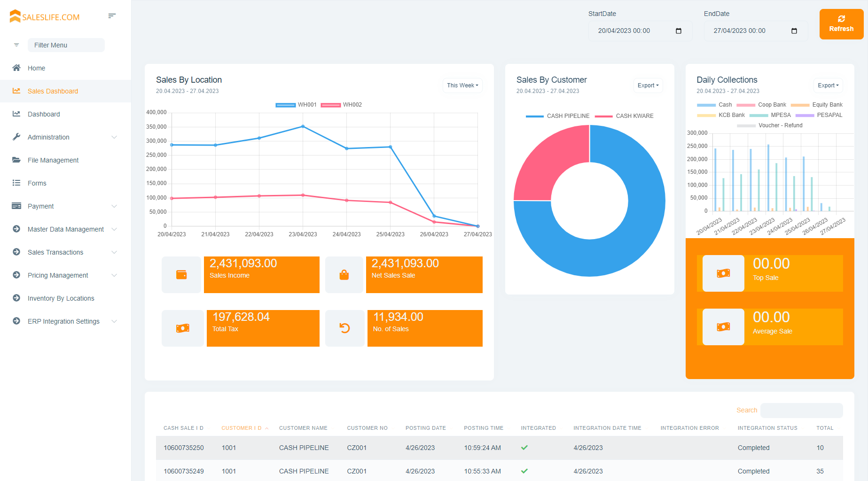Toggle WH001 series in the legend
The image size is (868, 481).
click(x=296, y=105)
